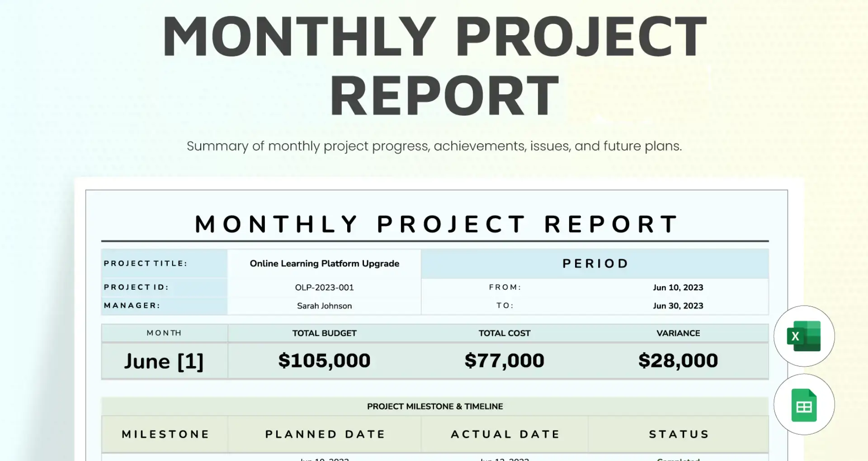Select the MILESTONE column header
The height and width of the screenshot is (461, 868).
165,434
